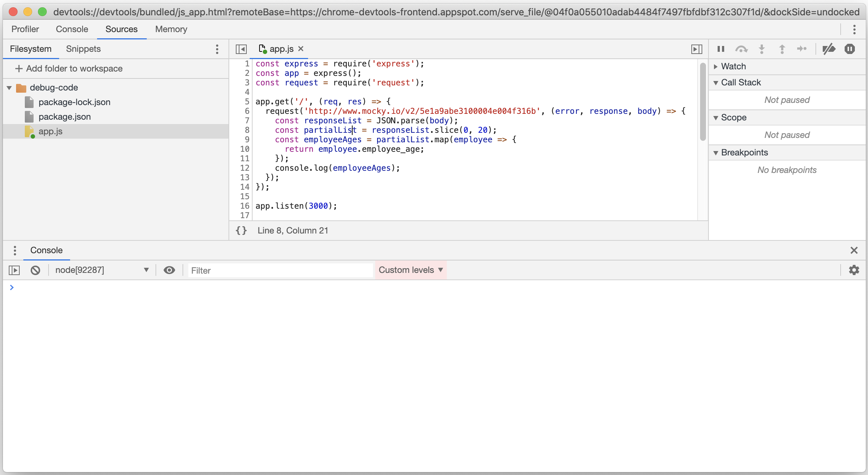Click the code editor vertical scrollbar
This screenshot has width=868, height=475.
pyautogui.click(x=703, y=102)
